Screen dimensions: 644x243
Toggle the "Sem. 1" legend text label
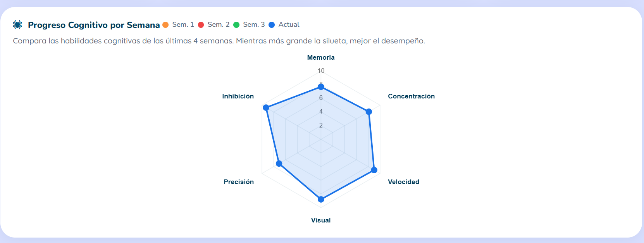183,24
